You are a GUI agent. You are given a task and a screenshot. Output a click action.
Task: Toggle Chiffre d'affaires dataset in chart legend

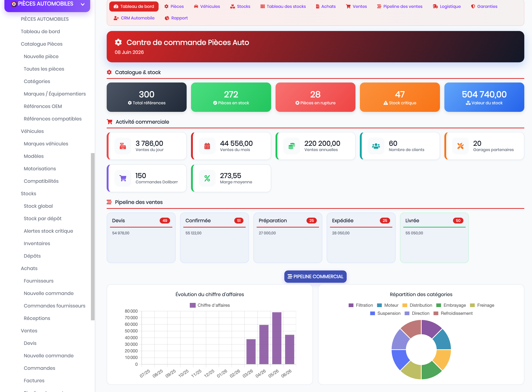(x=210, y=305)
